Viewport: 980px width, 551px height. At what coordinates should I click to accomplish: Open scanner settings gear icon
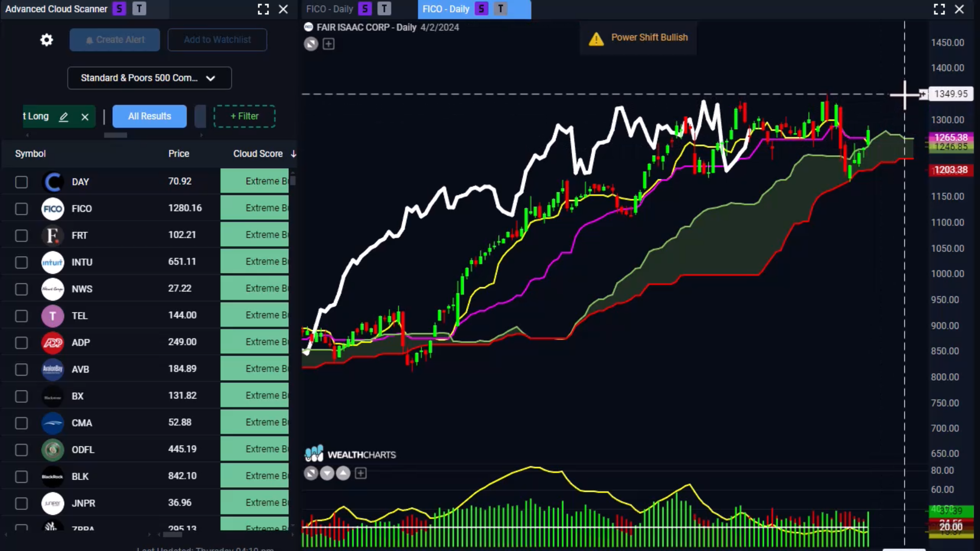(x=46, y=40)
